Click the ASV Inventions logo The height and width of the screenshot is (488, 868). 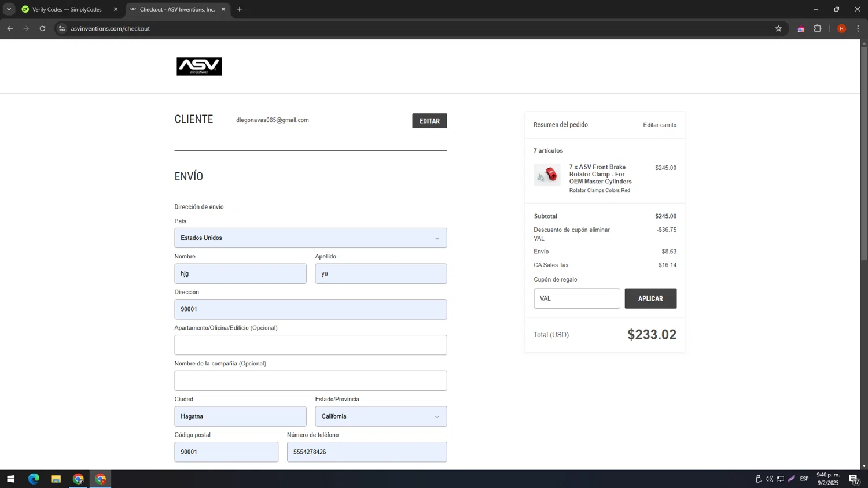coord(199,66)
